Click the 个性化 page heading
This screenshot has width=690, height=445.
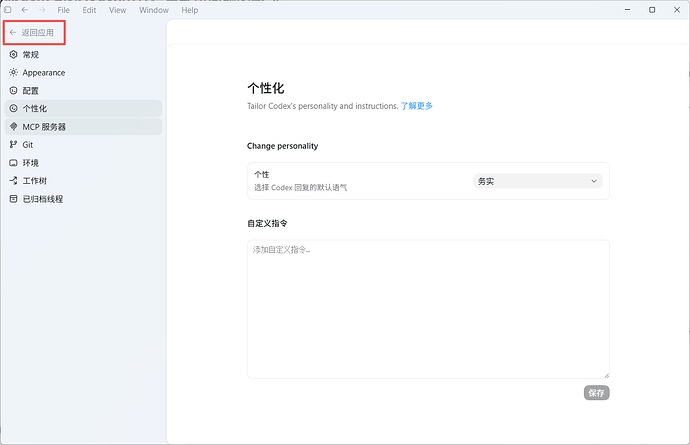(266, 88)
